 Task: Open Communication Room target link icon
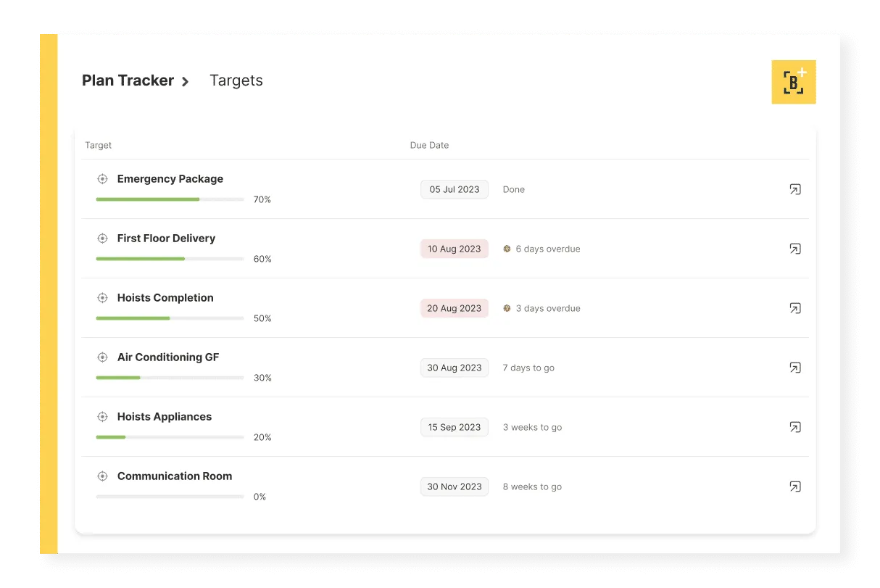tap(795, 486)
